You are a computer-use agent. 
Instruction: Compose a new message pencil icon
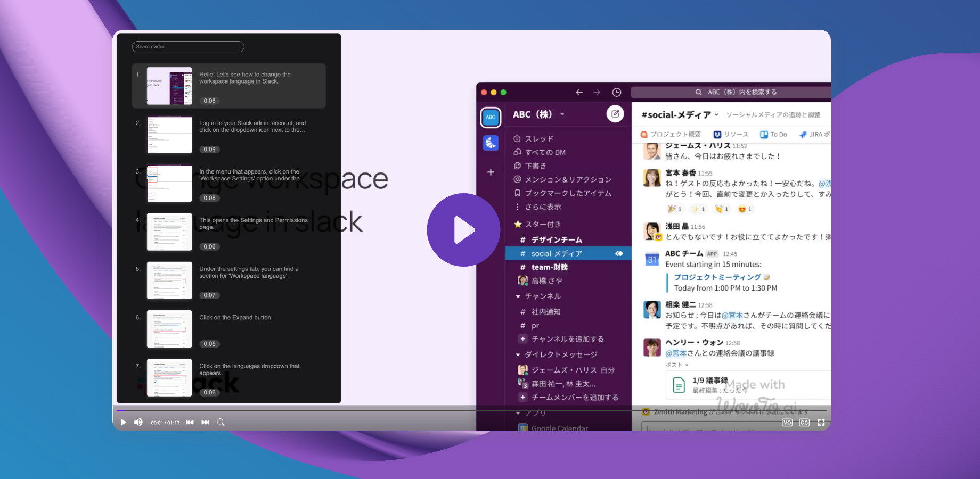pos(615,114)
